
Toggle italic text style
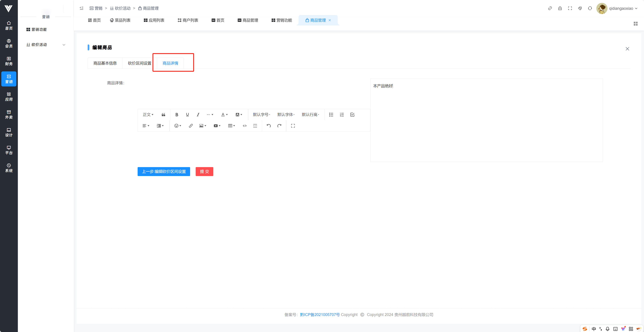(198, 115)
